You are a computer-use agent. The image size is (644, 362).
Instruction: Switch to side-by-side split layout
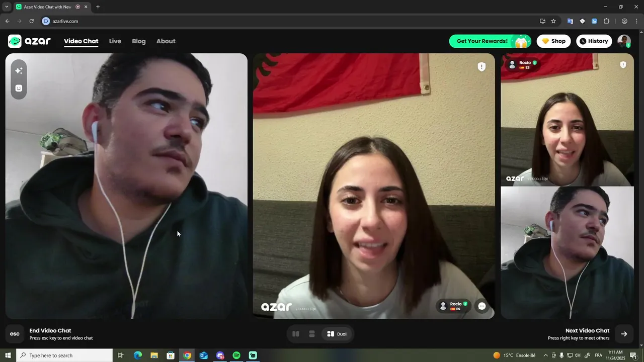[296, 334]
